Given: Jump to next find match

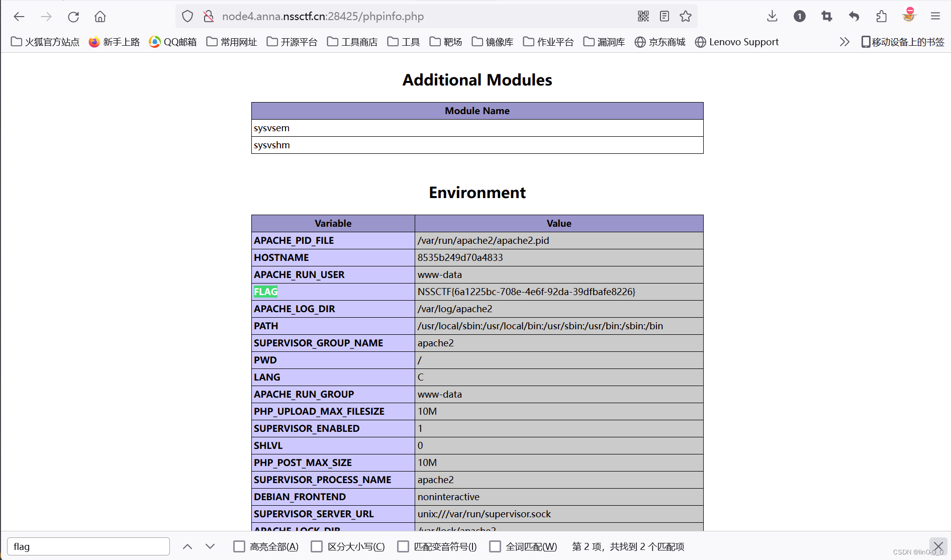Looking at the screenshot, I should [210, 546].
